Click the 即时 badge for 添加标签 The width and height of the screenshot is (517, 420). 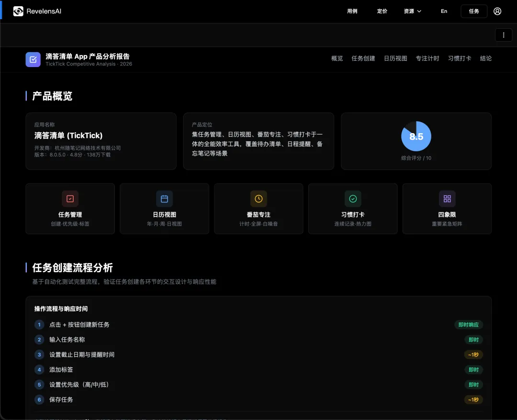(473, 370)
